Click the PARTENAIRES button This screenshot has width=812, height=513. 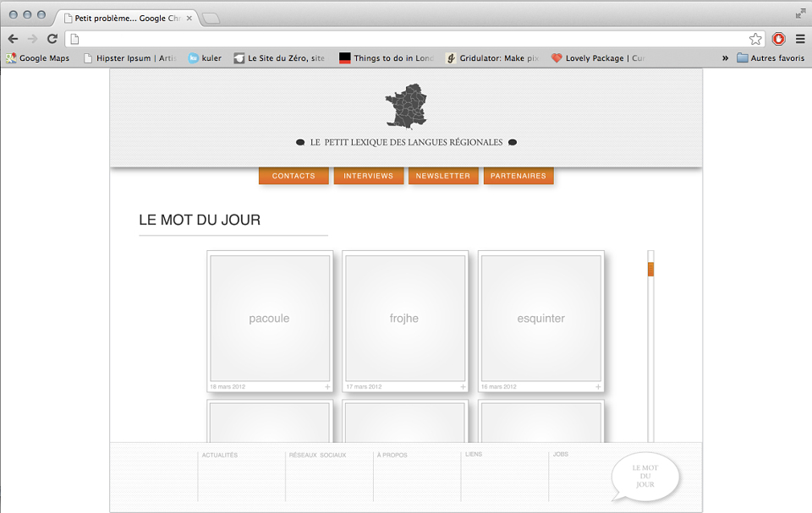[518, 176]
